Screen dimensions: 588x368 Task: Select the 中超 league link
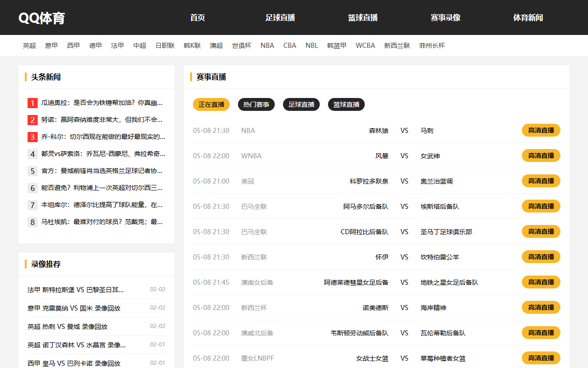140,46
